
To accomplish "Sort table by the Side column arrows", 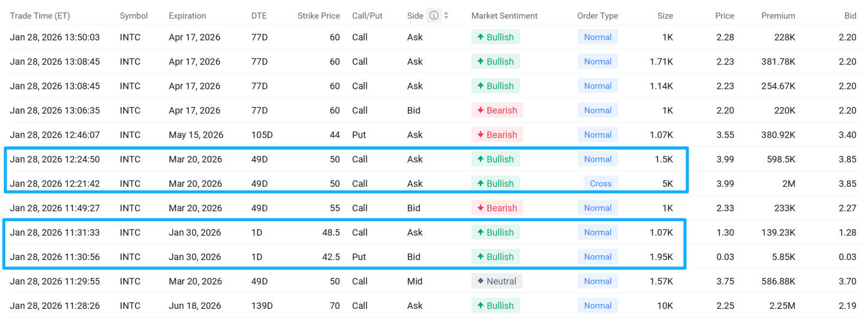I will pos(446,15).
